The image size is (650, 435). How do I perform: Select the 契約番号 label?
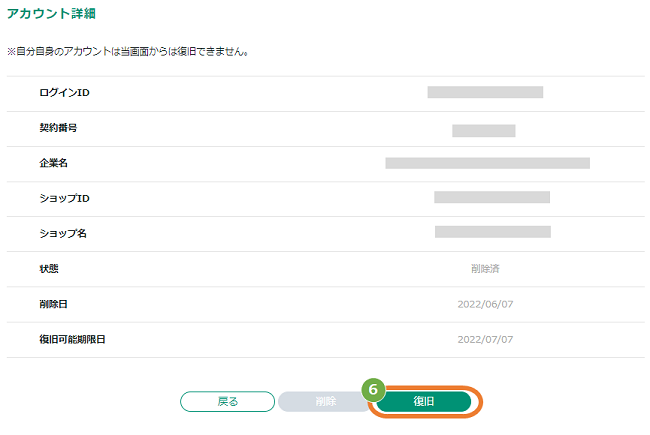(x=58, y=128)
